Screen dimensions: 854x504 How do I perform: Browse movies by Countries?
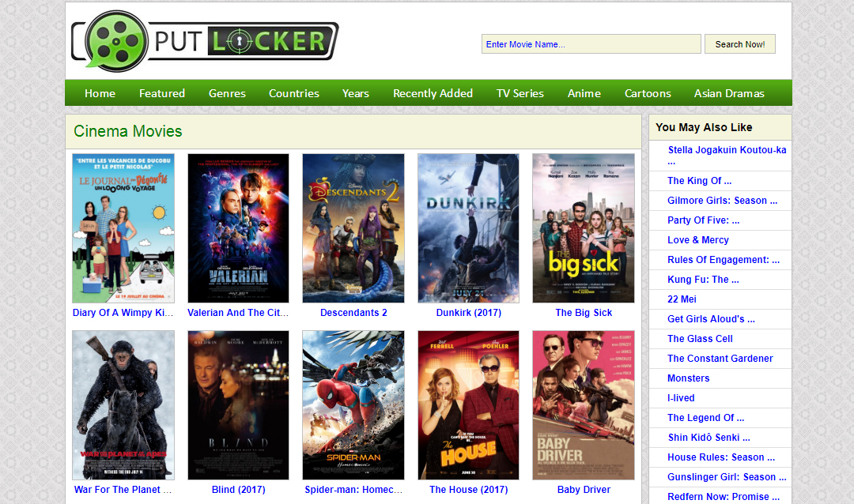pos(293,92)
